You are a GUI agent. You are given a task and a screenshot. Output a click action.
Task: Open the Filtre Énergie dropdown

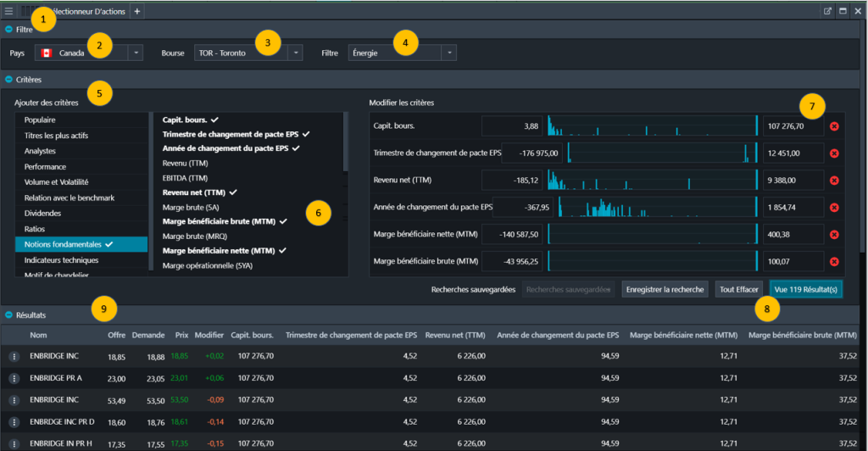[x=448, y=53]
